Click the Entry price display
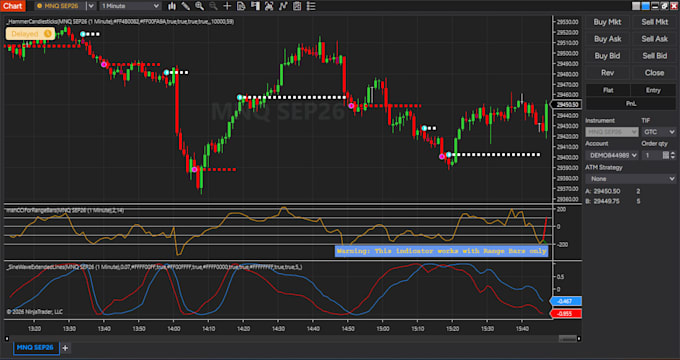 pos(653,90)
